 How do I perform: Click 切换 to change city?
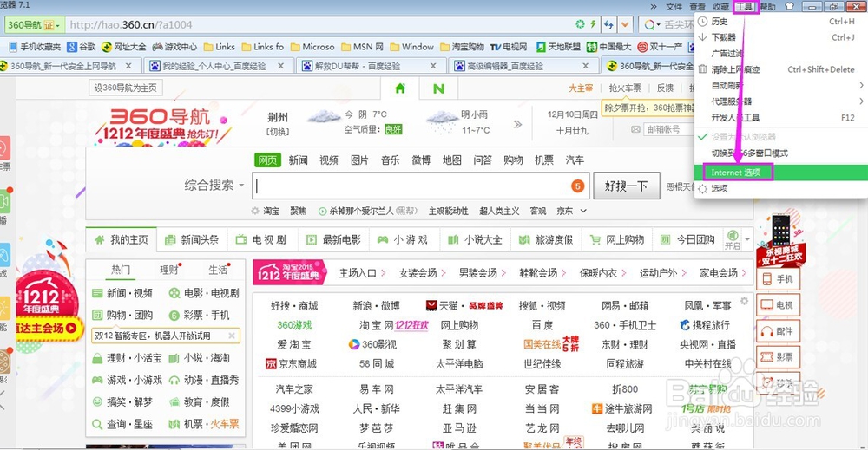(x=278, y=132)
